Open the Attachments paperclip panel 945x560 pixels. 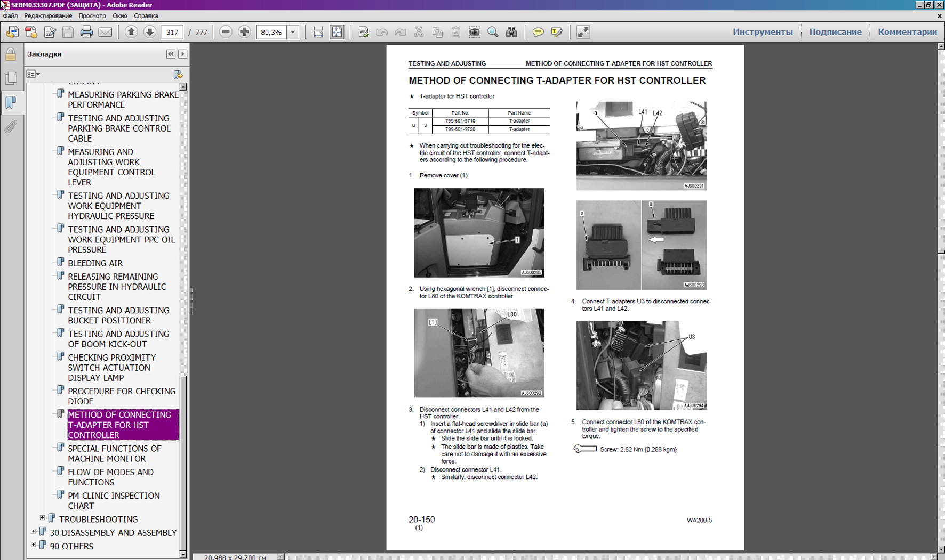[11, 127]
